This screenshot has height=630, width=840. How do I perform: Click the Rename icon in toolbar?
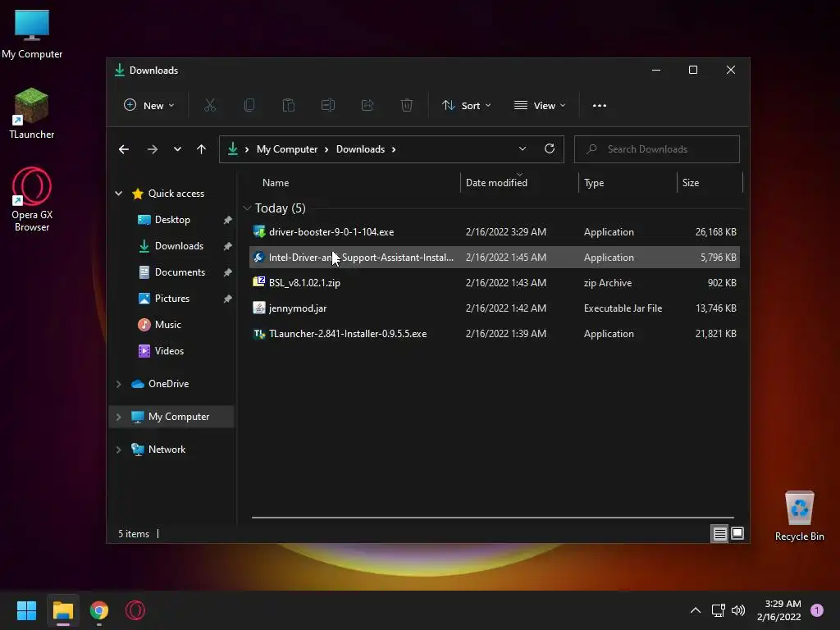coord(328,106)
